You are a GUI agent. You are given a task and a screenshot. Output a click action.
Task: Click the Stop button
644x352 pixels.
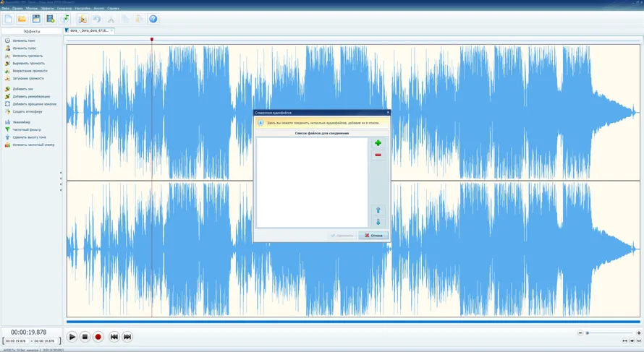pyautogui.click(x=85, y=337)
